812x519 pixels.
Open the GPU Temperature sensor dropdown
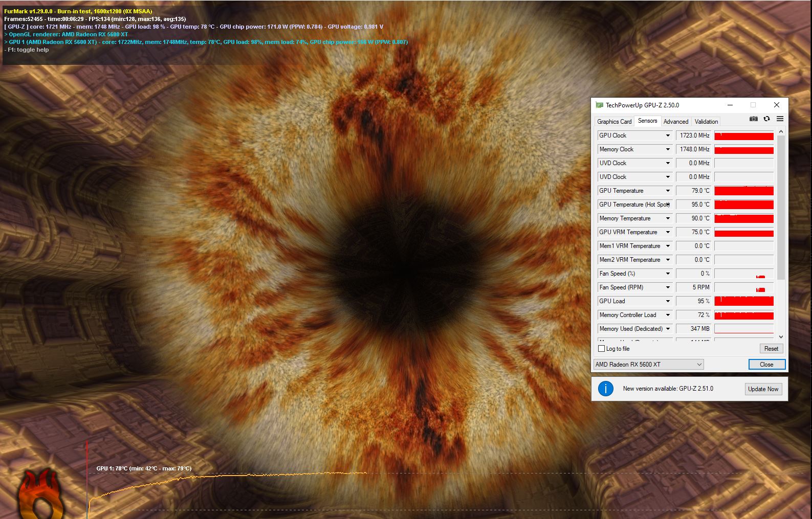668,191
